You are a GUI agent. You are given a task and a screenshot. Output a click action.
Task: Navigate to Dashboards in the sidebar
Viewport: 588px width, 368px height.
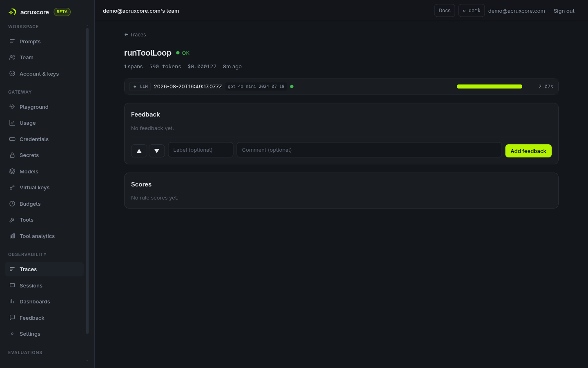(44, 301)
